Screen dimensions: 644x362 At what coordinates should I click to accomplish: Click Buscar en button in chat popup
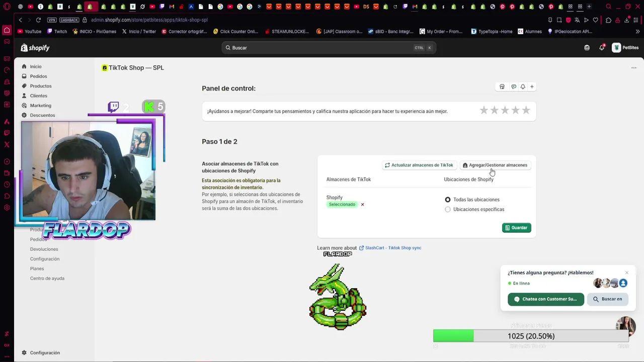click(608, 299)
